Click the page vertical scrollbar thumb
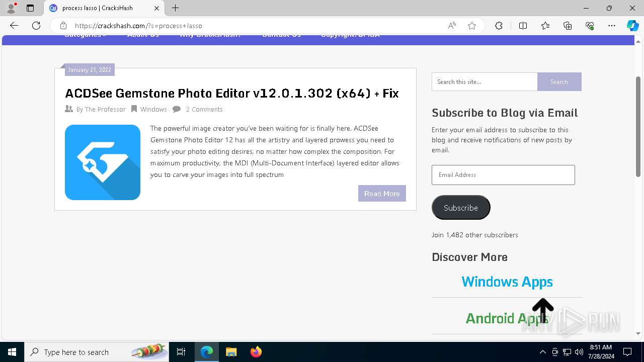 pos(638,127)
